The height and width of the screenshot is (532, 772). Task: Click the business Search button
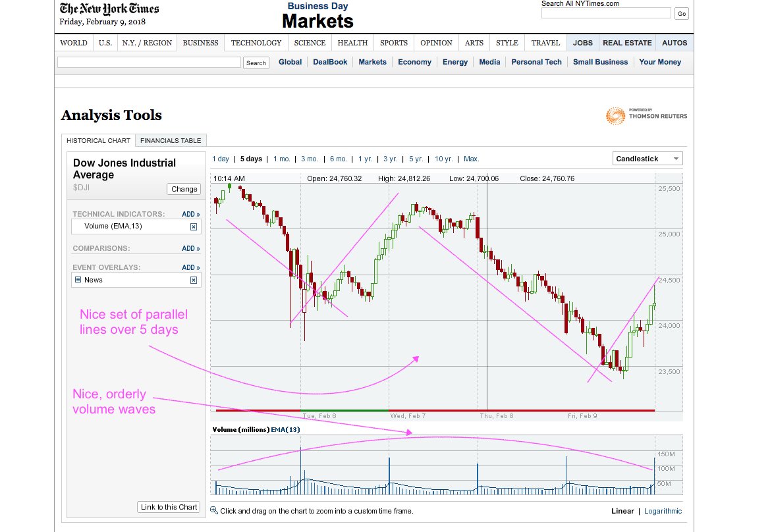click(x=256, y=63)
